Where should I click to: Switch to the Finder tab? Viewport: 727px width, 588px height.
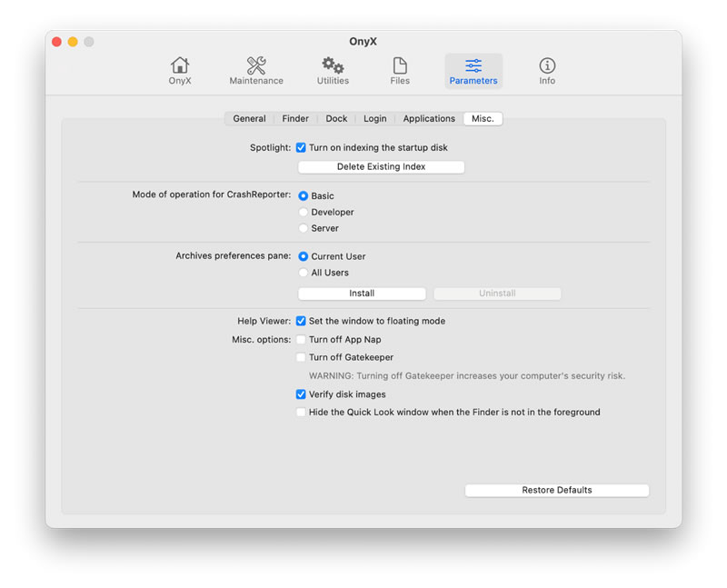[x=294, y=119]
